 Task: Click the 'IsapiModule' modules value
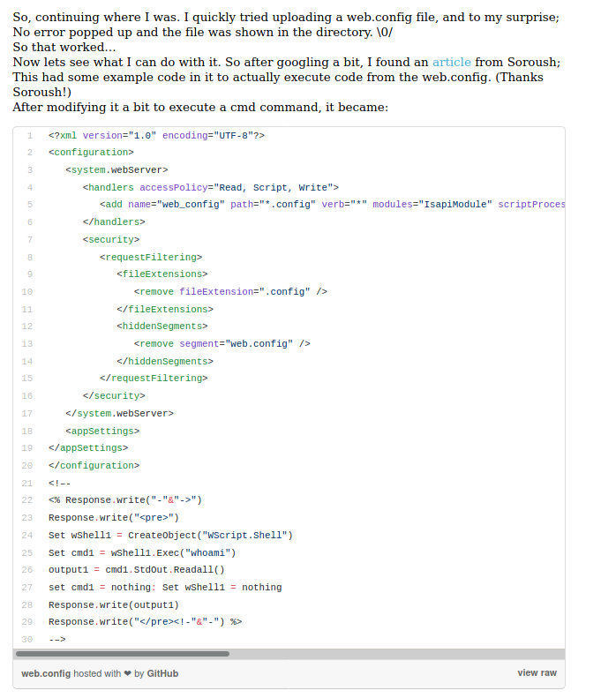click(454, 205)
